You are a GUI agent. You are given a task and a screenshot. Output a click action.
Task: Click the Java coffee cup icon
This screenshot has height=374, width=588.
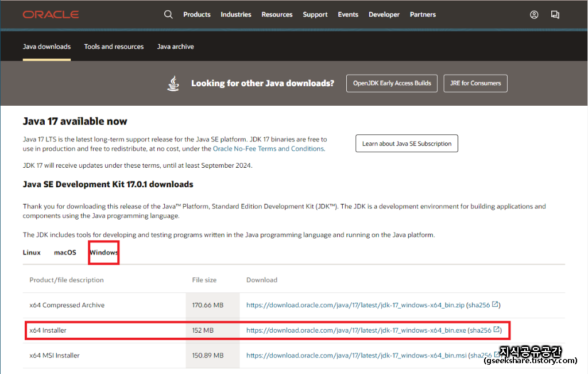click(173, 83)
